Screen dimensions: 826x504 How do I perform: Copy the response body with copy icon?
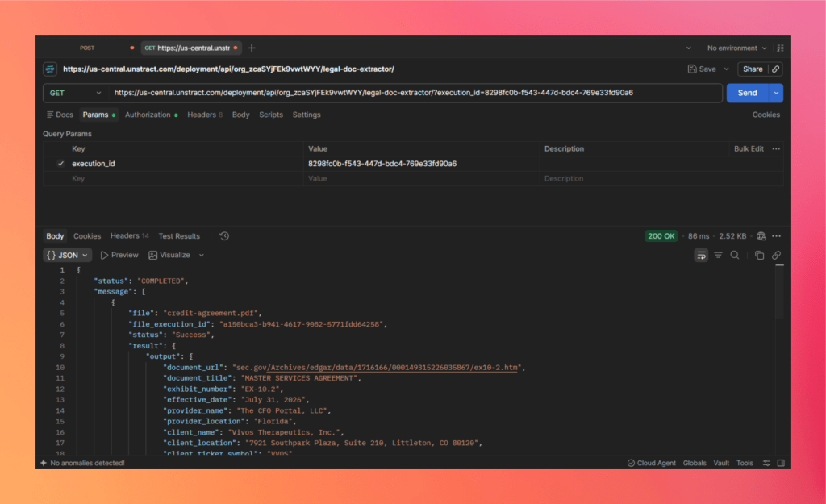point(759,256)
